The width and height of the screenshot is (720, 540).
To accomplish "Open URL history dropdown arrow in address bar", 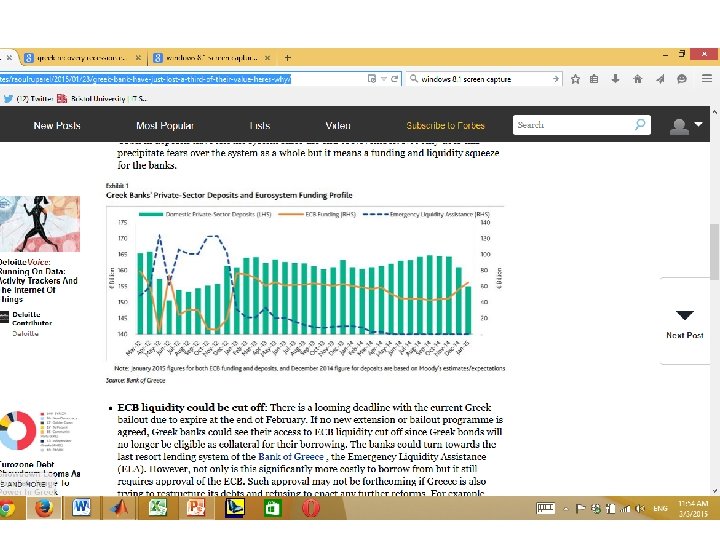I will 383,79.
